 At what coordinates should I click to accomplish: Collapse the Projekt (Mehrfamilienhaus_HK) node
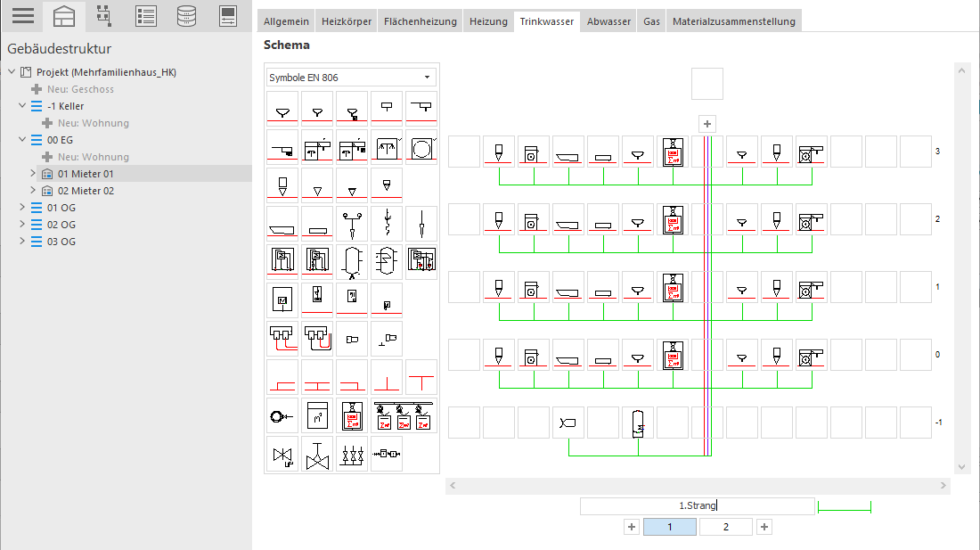[12, 72]
